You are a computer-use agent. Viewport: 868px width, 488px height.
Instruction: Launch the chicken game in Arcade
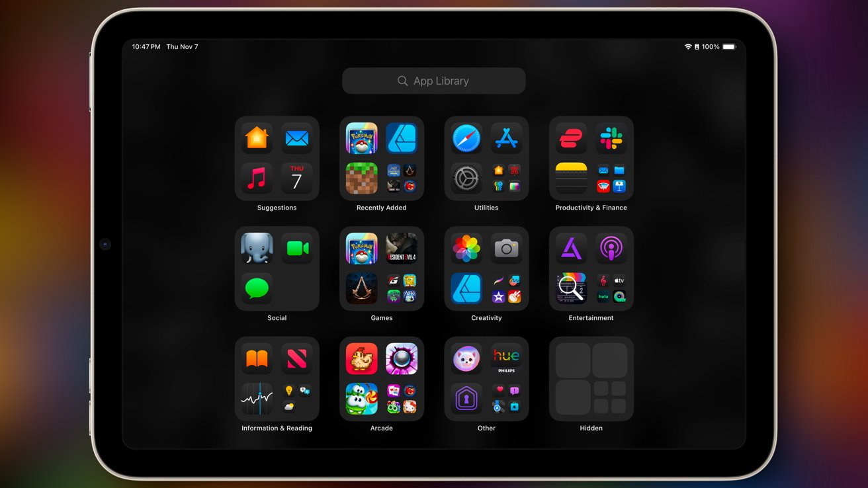pos(362,359)
